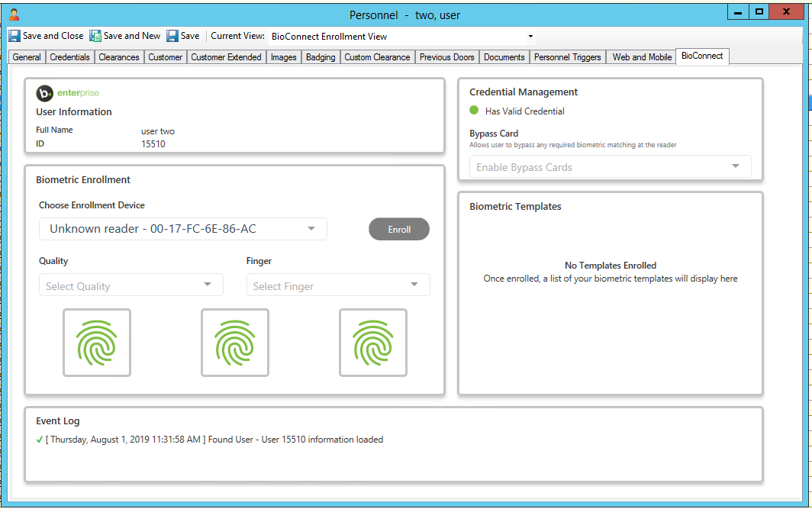This screenshot has height=509, width=812.
Task: Click the Personnel window icon in title bar
Action: [14, 14]
